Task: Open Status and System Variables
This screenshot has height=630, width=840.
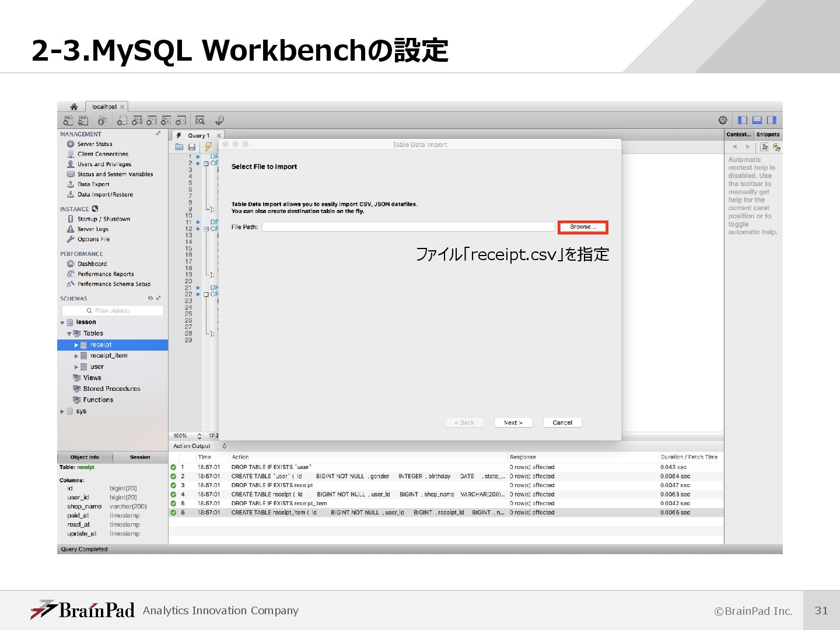Action: point(110,174)
